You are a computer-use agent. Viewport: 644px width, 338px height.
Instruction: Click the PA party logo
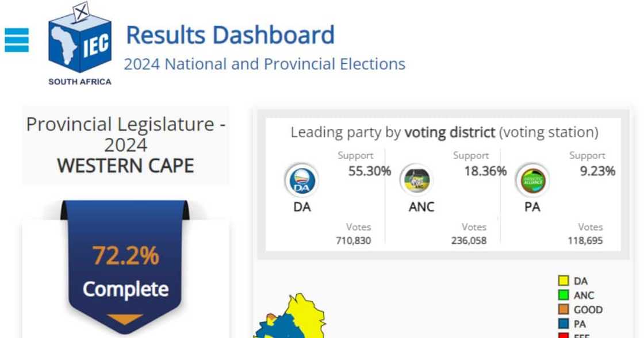pyautogui.click(x=532, y=181)
